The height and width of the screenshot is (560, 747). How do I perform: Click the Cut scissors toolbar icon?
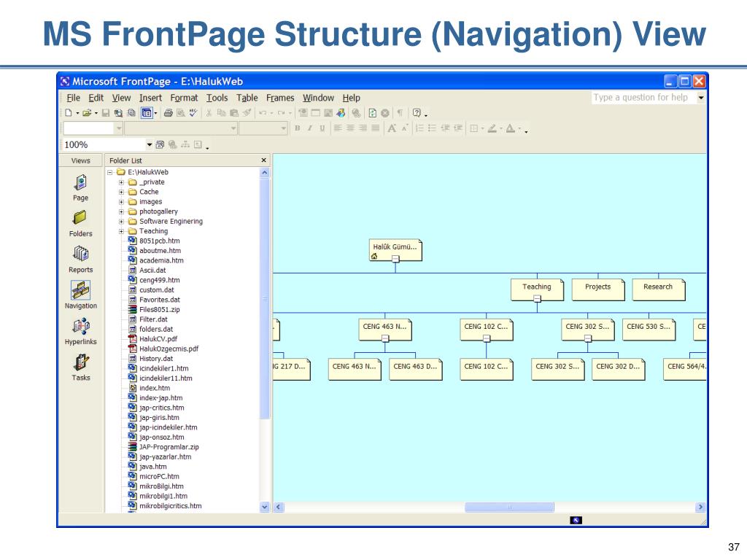209,113
